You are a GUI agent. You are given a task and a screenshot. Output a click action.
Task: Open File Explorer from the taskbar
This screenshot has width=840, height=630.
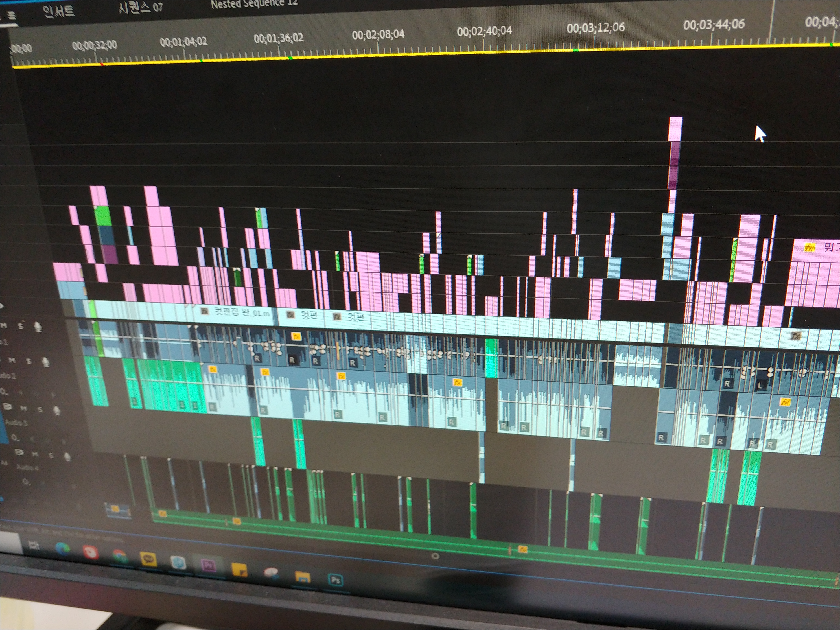(303, 577)
